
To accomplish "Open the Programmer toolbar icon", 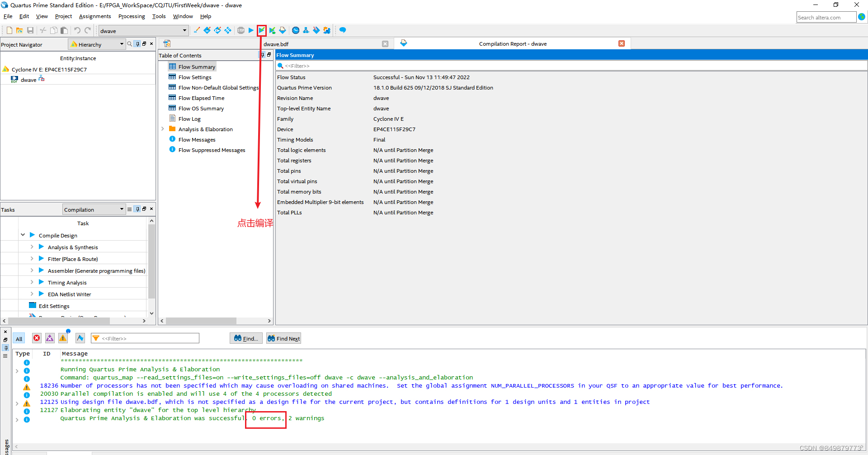I will [316, 30].
